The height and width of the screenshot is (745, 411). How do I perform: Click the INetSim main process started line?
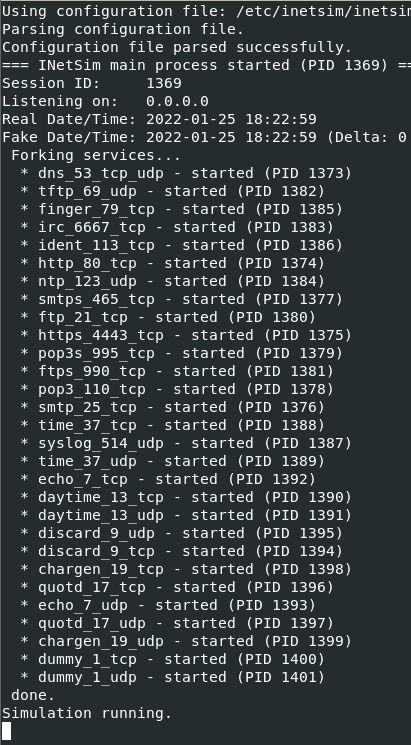[x=206, y=65]
